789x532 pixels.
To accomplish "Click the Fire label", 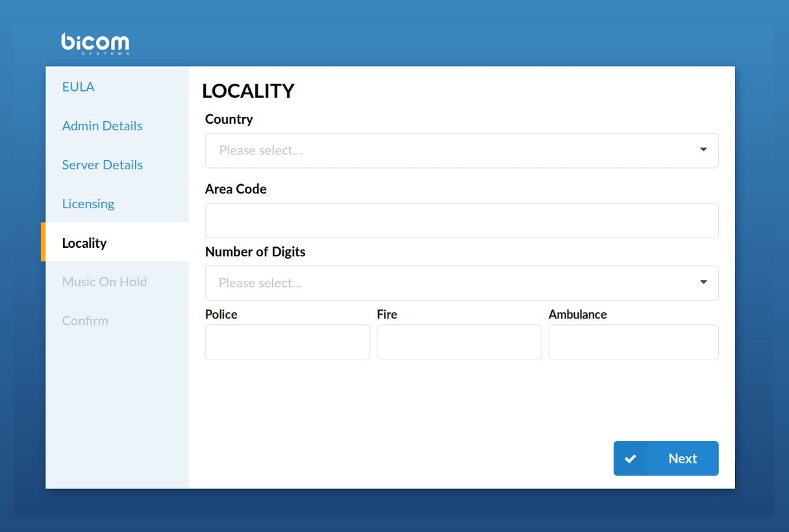I will (x=387, y=314).
